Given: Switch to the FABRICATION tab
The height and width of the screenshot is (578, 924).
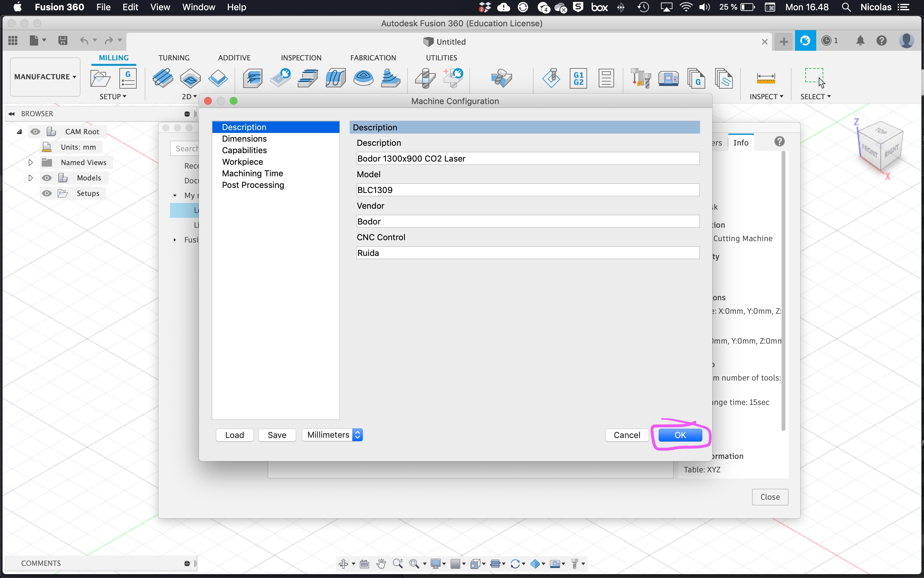Looking at the screenshot, I should [373, 58].
